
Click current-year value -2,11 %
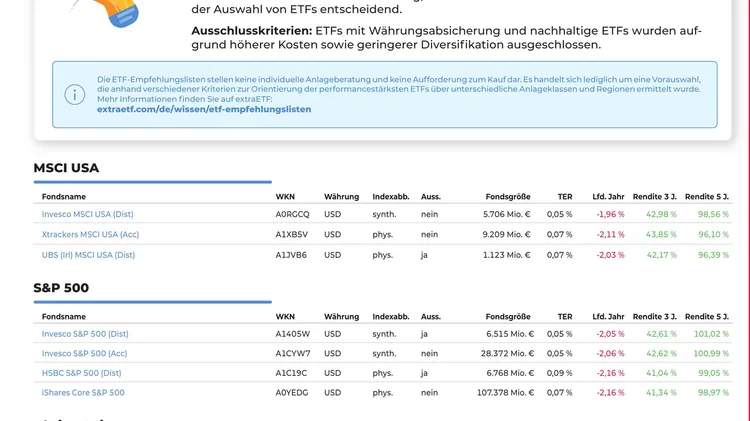[x=610, y=234]
